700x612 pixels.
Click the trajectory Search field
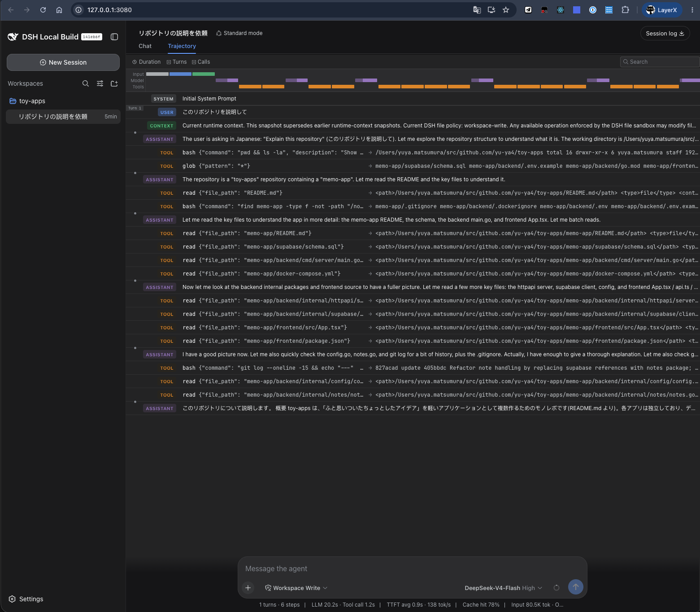(660, 62)
